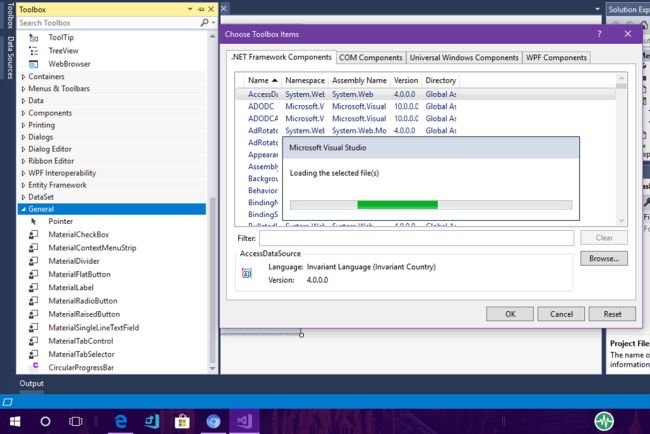Expand the Menus & Toolbars group
650x434 pixels.
click(x=23, y=89)
